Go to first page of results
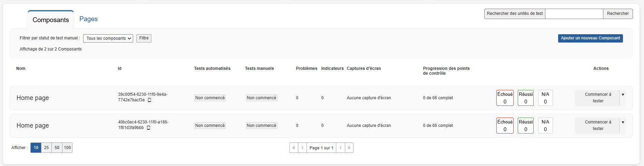Image resolution: width=644 pixels, height=166 pixels. (x=294, y=148)
